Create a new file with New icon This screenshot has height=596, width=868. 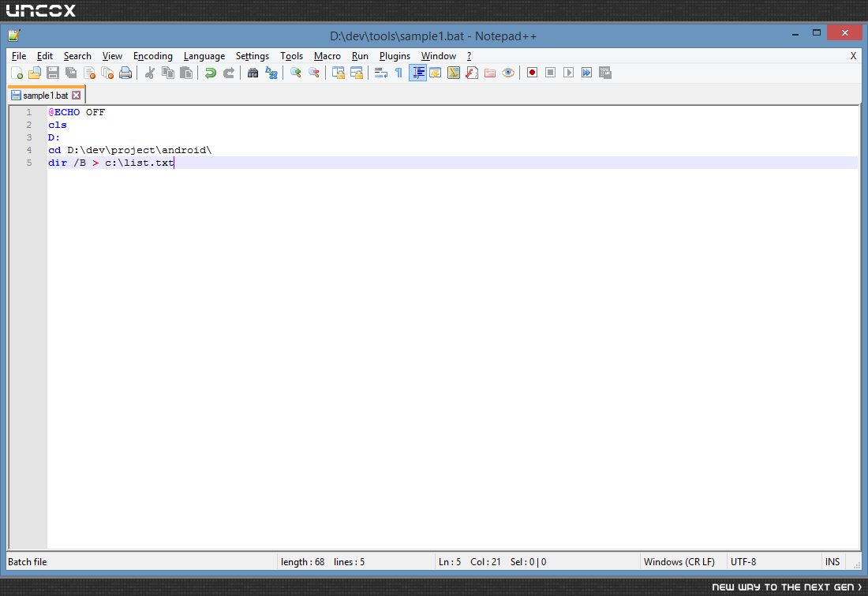point(17,73)
